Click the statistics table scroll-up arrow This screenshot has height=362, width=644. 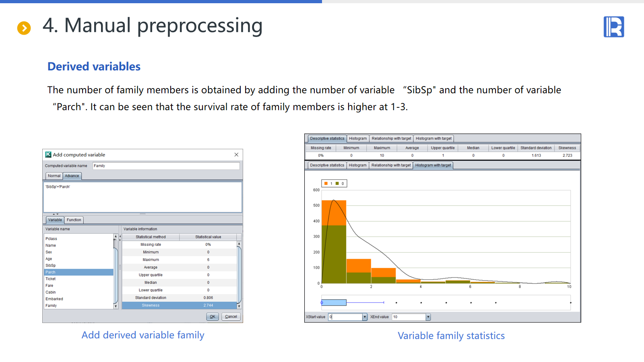pos(239,244)
